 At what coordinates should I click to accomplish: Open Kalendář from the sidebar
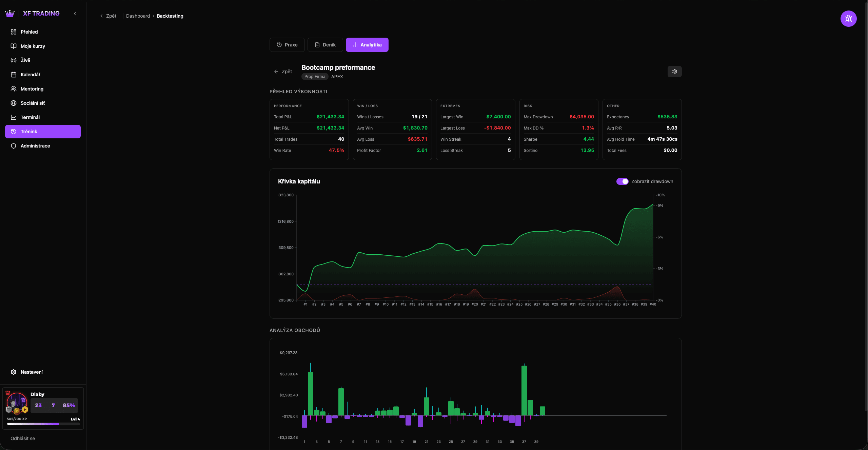click(x=30, y=75)
